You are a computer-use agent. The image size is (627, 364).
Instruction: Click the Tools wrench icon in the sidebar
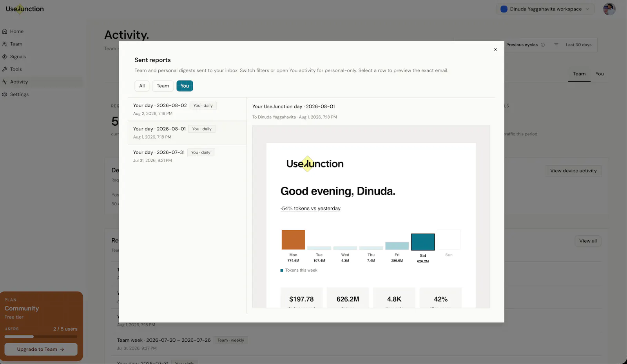[5, 69]
